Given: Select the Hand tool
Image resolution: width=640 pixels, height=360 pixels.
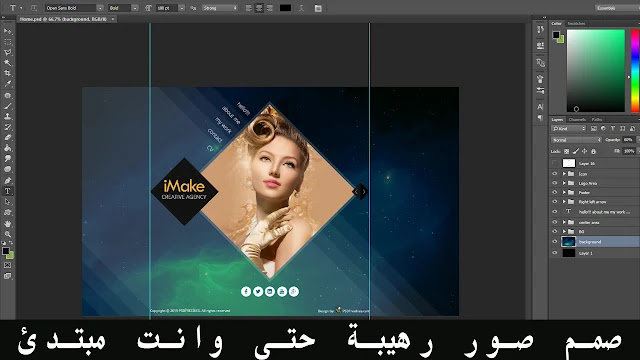Looking at the screenshot, I should 8,224.
